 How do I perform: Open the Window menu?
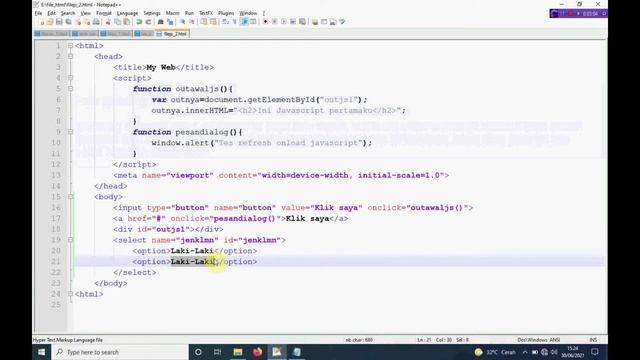[248, 13]
